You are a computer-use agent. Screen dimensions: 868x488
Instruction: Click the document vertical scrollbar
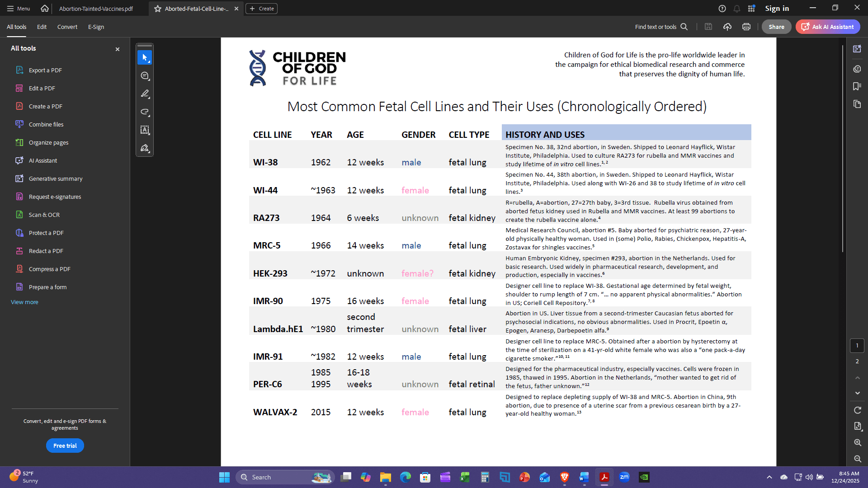(x=843, y=149)
